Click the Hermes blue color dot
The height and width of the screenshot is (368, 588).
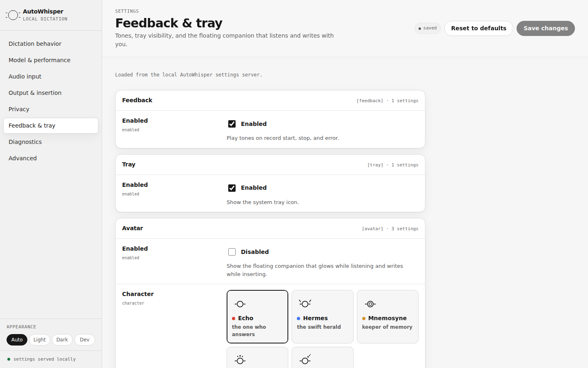298,319
